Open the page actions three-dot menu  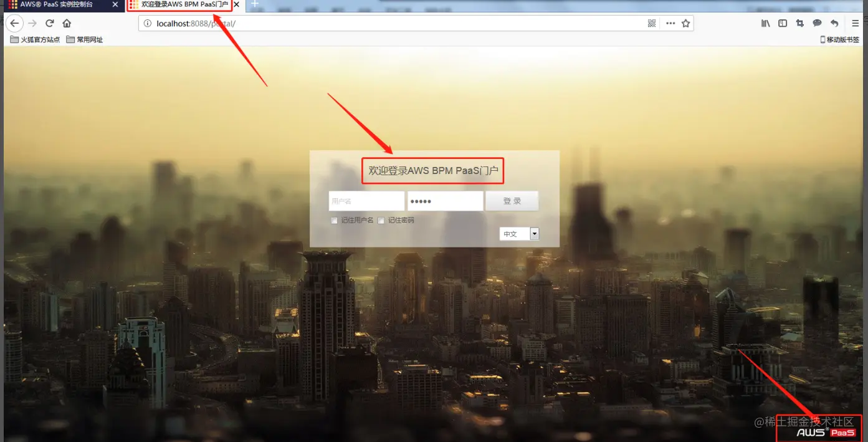point(670,23)
